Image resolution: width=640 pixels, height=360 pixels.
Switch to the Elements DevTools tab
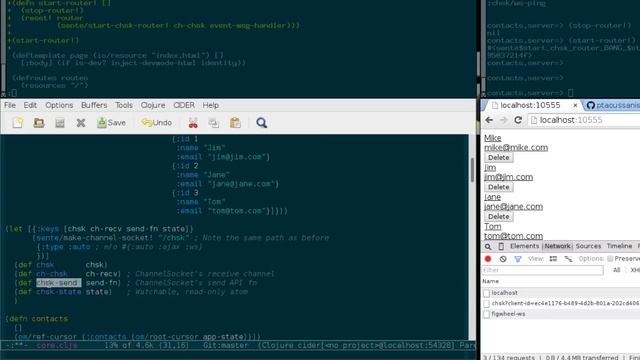pyautogui.click(x=524, y=246)
